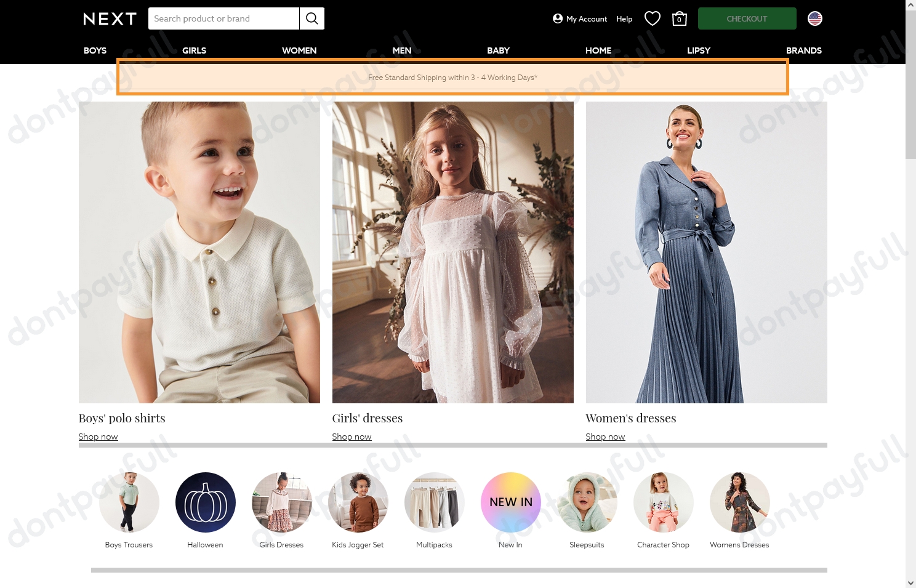Click Shop now under Boys' polo shirts

point(98,437)
